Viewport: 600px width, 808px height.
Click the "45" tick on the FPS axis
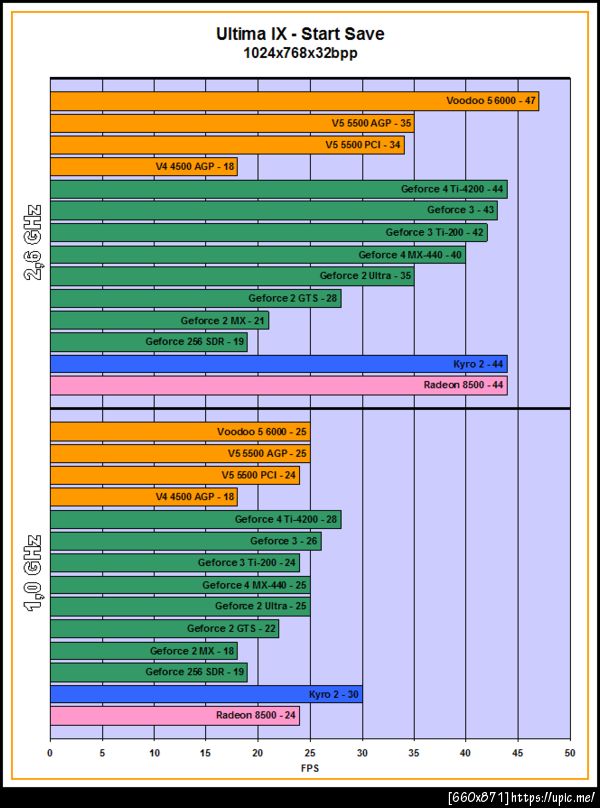[x=518, y=752]
